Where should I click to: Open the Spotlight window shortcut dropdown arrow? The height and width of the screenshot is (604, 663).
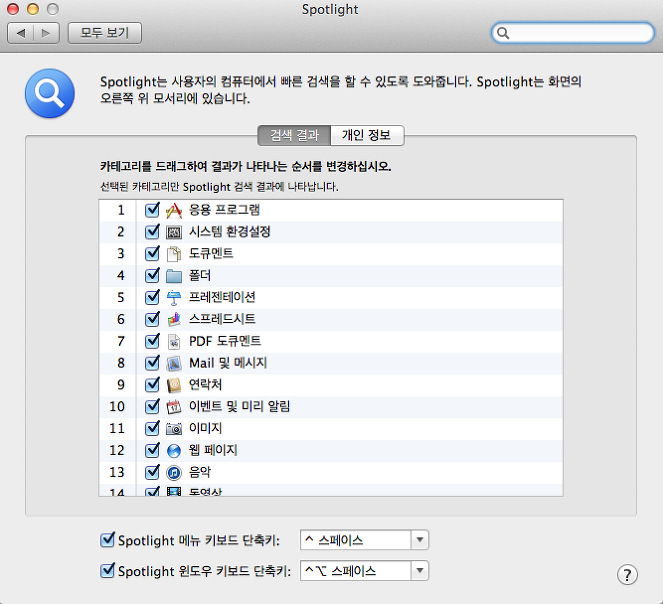419,571
